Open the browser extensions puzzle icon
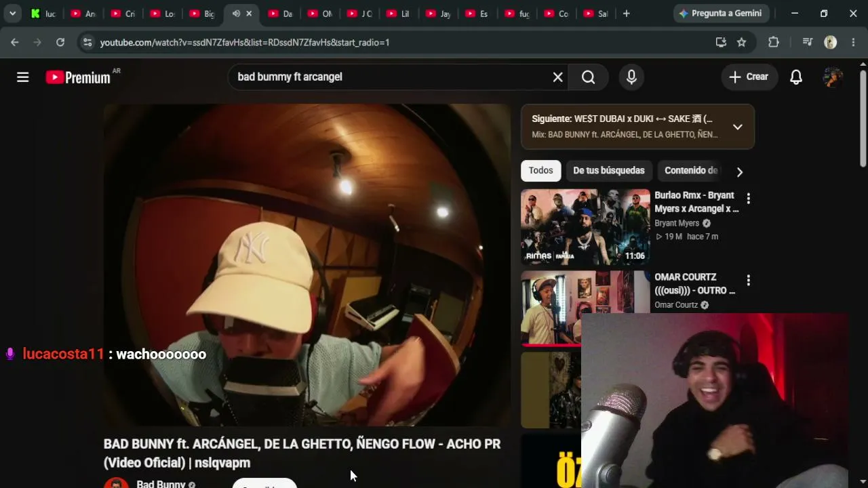Viewport: 868px width, 488px height. [774, 42]
